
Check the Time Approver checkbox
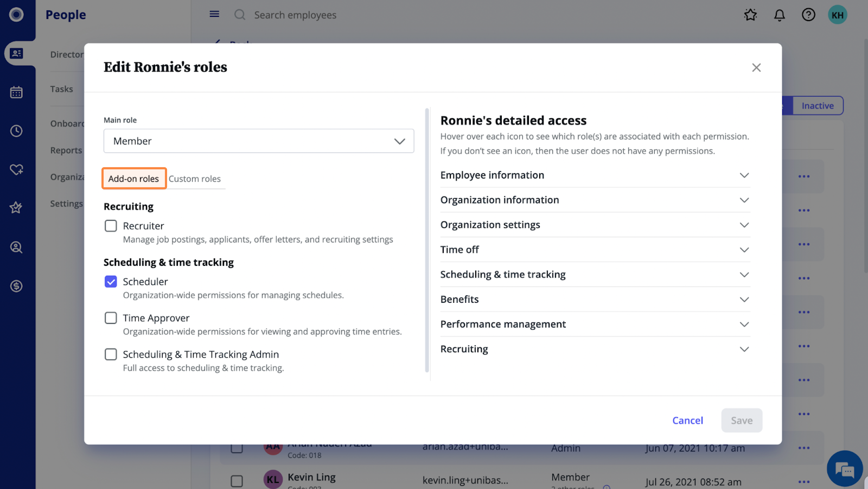tap(110, 318)
